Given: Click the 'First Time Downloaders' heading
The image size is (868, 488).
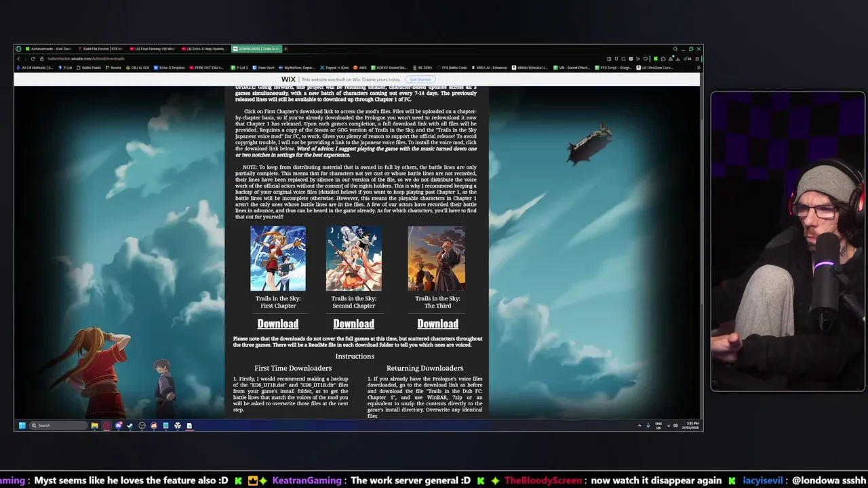Looking at the screenshot, I should 293,368.
